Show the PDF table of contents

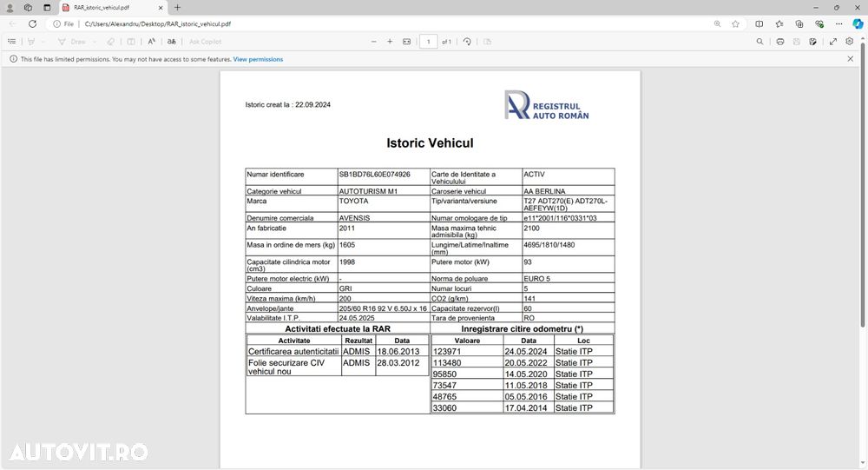[x=11, y=42]
